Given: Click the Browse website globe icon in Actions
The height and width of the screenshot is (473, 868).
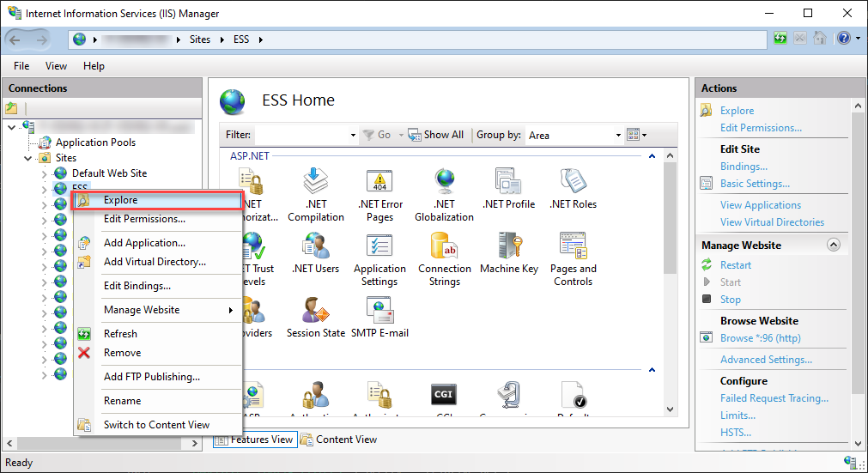Looking at the screenshot, I should point(706,337).
